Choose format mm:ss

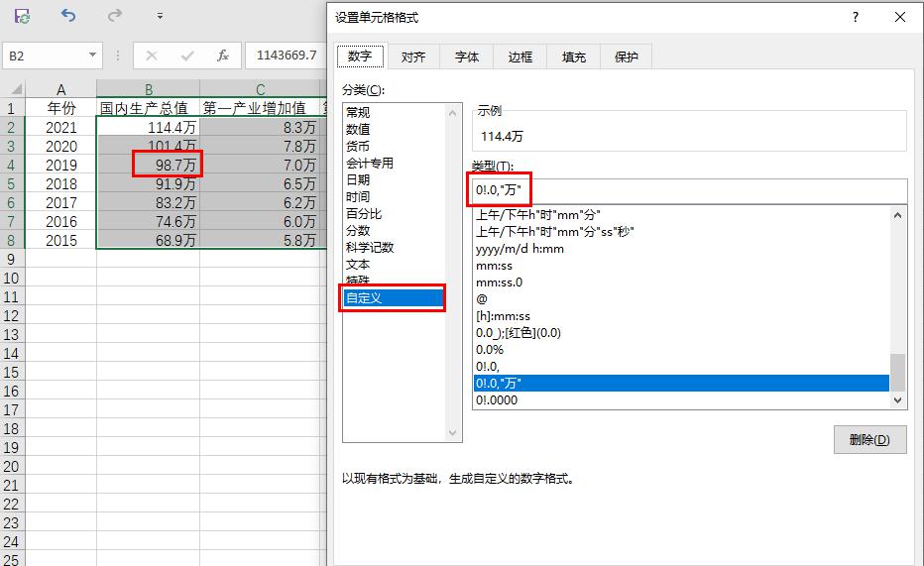(681, 266)
